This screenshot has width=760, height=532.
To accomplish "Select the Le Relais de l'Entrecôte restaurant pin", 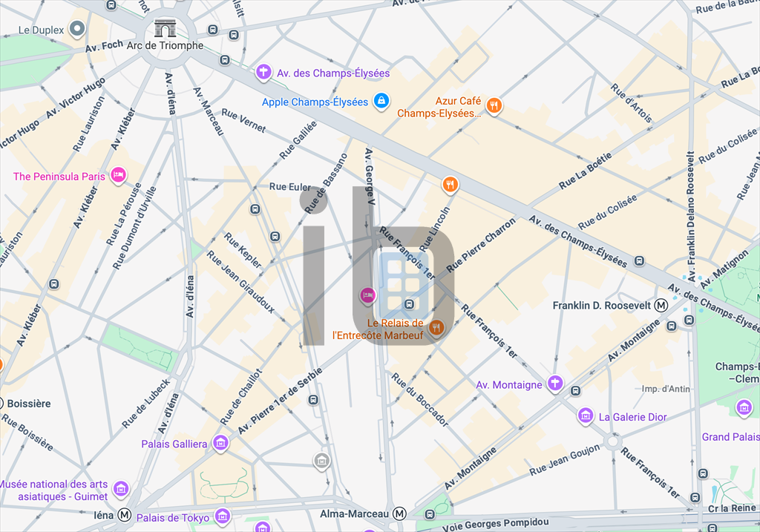I will 436,327.
